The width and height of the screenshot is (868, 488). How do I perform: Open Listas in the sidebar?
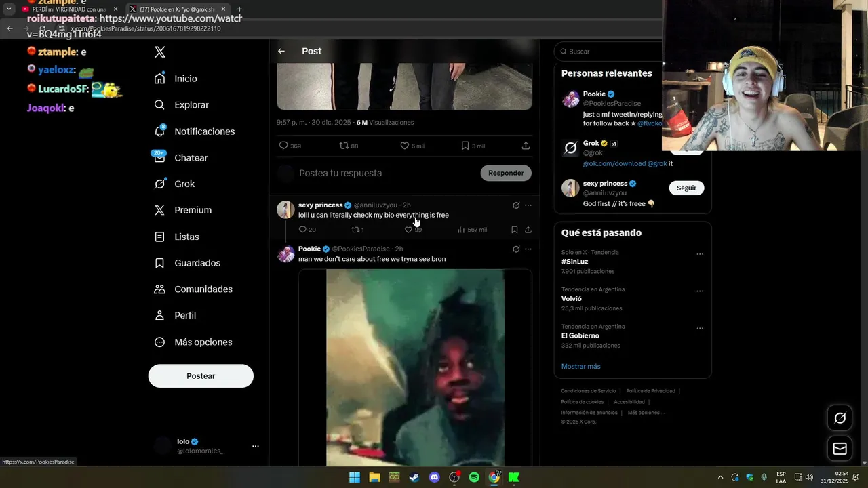click(176, 237)
